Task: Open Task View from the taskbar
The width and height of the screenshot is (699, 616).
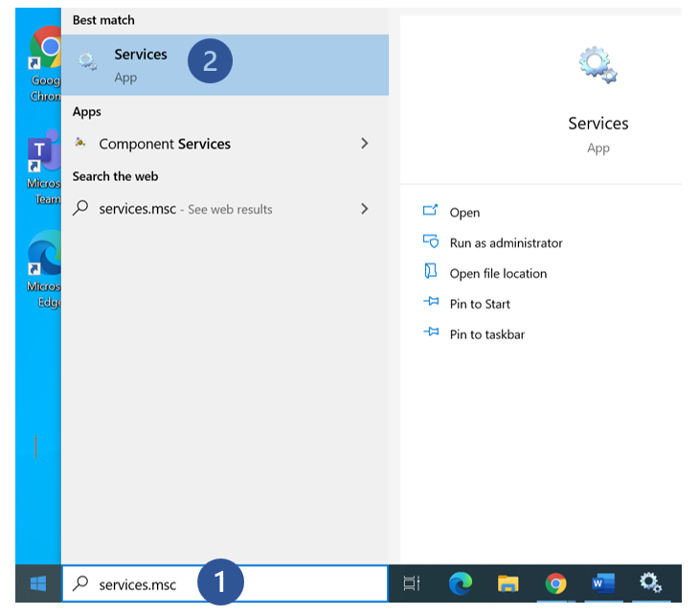Action: coord(412,583)
